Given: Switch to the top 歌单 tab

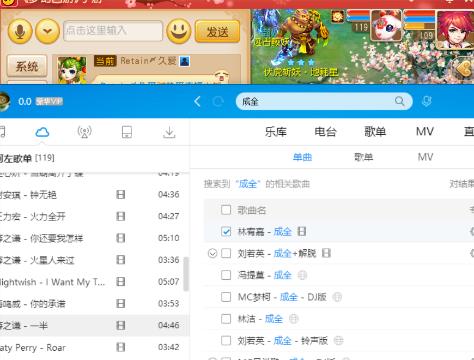Looking at the screenshot, I should (x=375, y=132).
